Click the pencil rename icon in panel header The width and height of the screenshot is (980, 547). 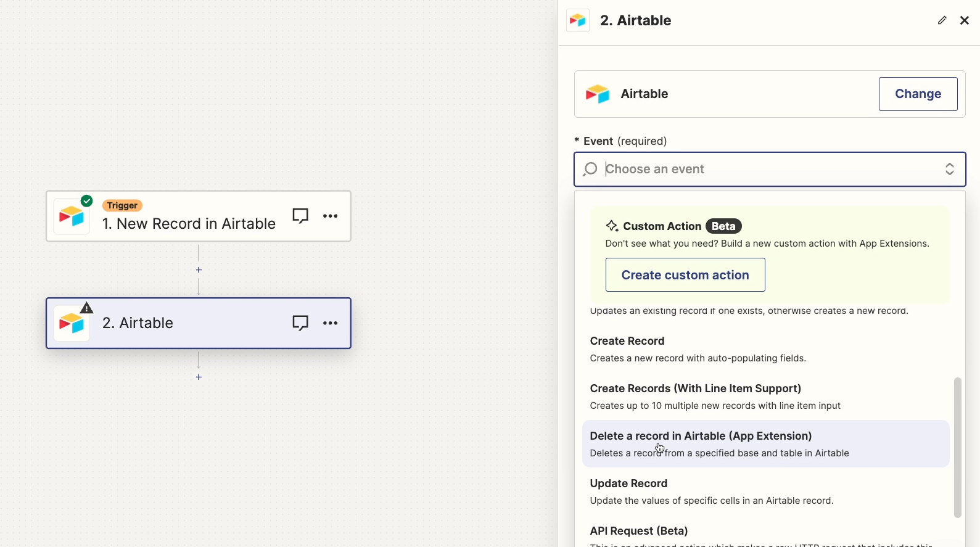tap(942, 20)
